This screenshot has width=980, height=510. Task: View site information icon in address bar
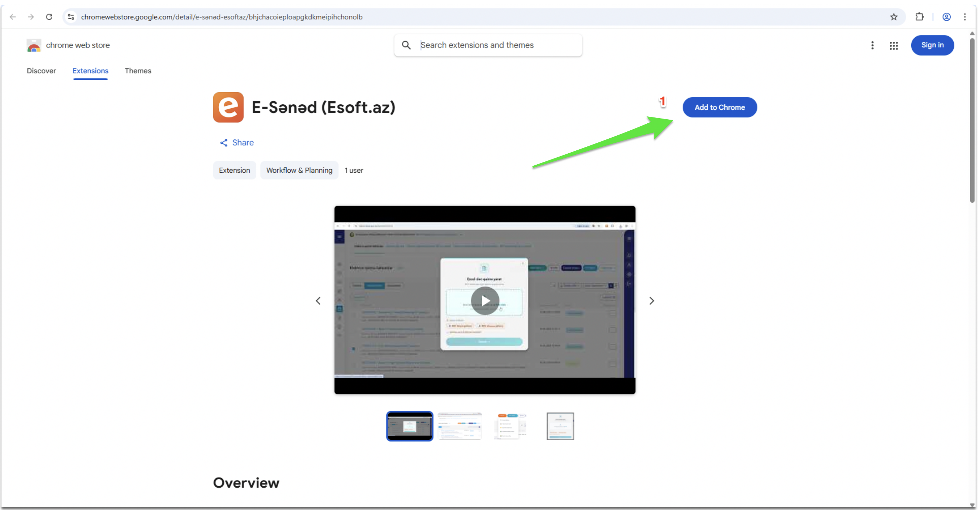[71, 17]
